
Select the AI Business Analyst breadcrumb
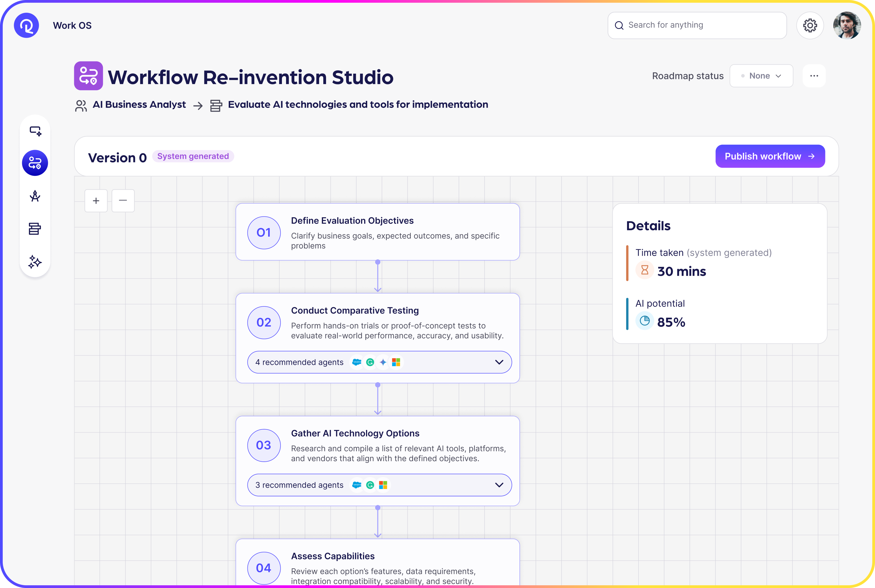pos(139,105)
